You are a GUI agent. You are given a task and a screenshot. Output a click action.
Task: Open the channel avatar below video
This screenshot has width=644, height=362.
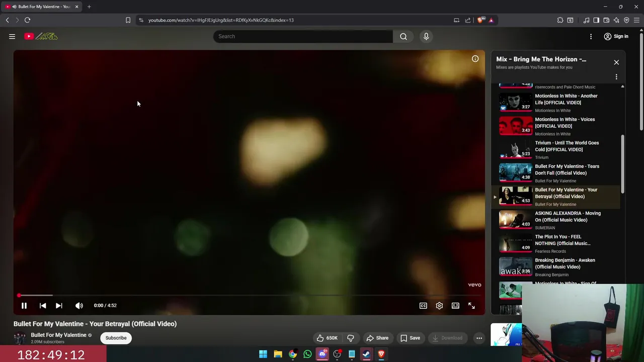[20, 338]
